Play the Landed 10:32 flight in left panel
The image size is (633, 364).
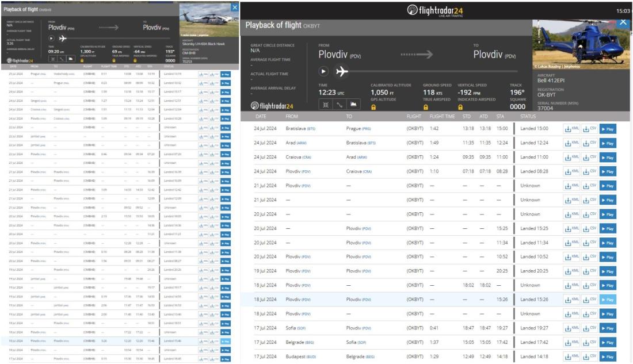[x=226, y=83]
